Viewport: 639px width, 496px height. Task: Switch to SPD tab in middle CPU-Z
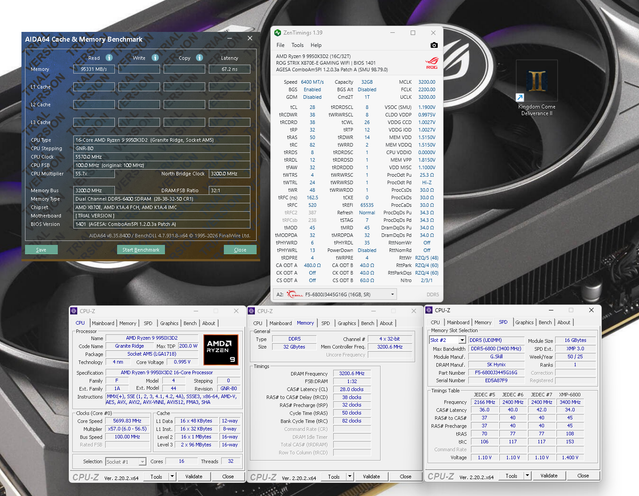[326, 323]
